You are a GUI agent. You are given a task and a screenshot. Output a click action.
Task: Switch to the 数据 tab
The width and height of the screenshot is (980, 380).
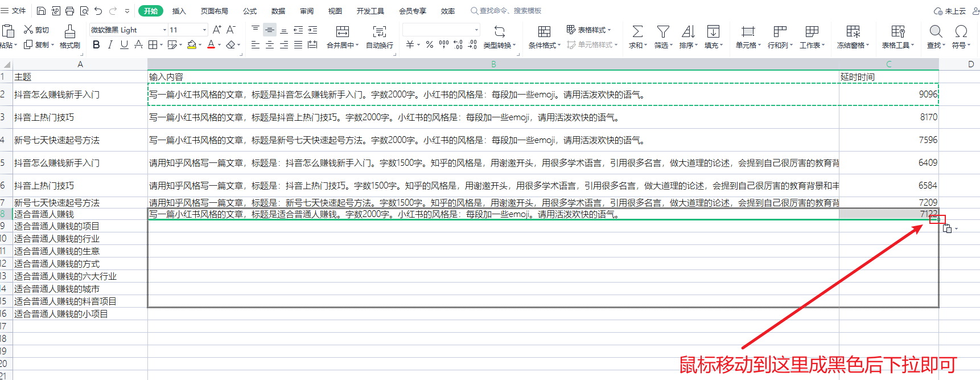tap(278, 11)
